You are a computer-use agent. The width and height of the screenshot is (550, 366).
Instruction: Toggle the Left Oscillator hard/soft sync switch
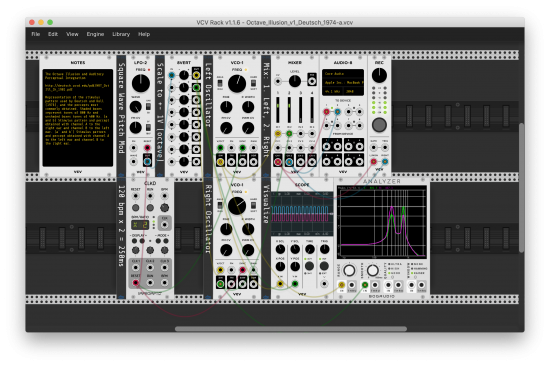pos(253,84)
